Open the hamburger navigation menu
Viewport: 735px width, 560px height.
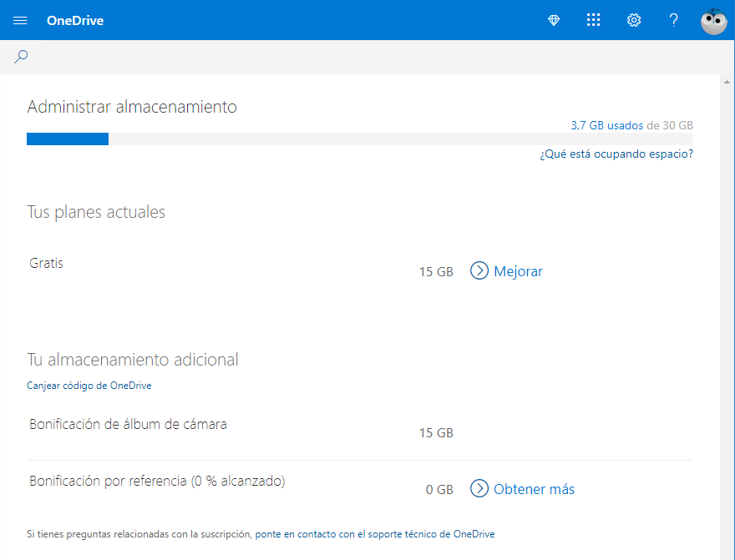pyautogui.click(x=20, y=20)
